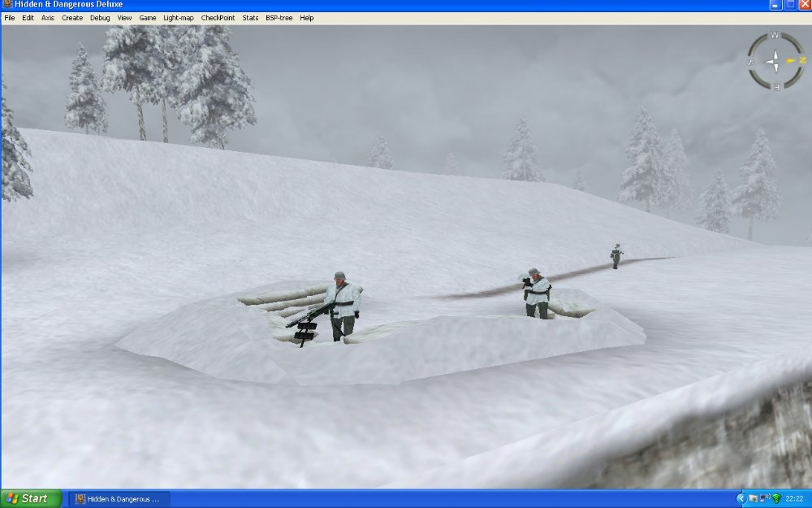This screenshot has height=508, width=812.
Task: Select the soldier aiming in the trench
Action: pos(536,293)
